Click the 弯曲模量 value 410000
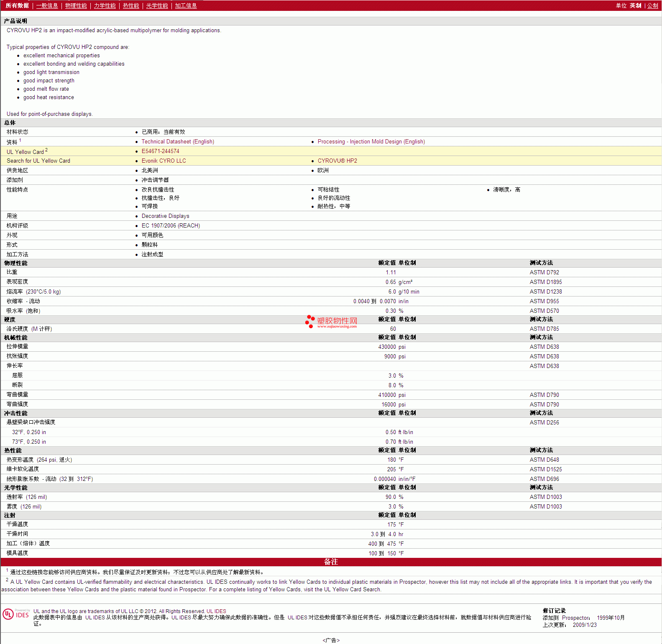 click(x=387, y=395)
